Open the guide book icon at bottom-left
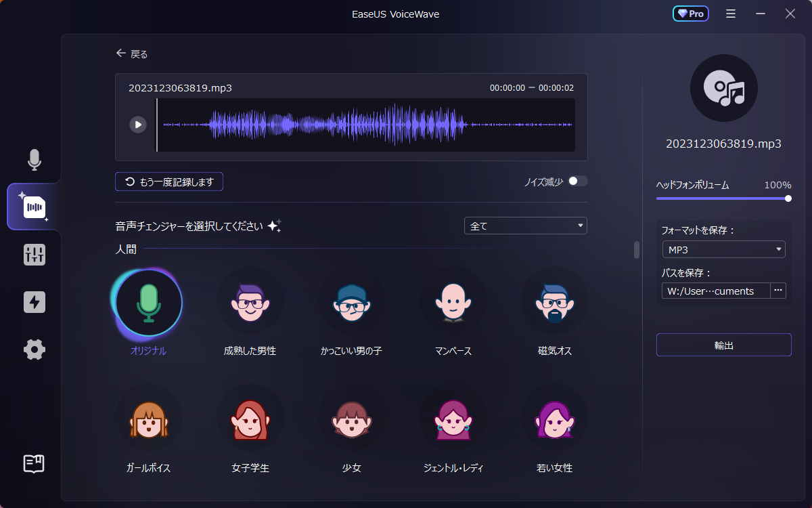This screenshot has width=812, height=508. 34,463
